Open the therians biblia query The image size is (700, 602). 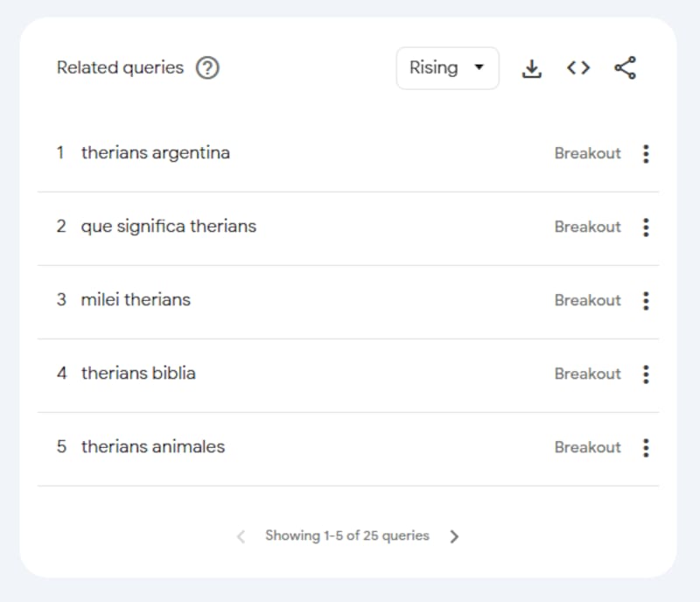[x=138, y=374]
